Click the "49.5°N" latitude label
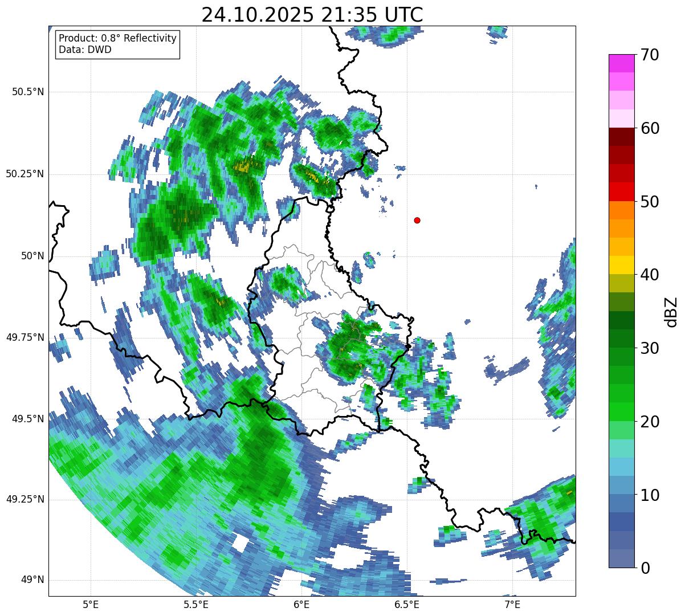This screenshot has width=685, height=616. tap(28, 419)
